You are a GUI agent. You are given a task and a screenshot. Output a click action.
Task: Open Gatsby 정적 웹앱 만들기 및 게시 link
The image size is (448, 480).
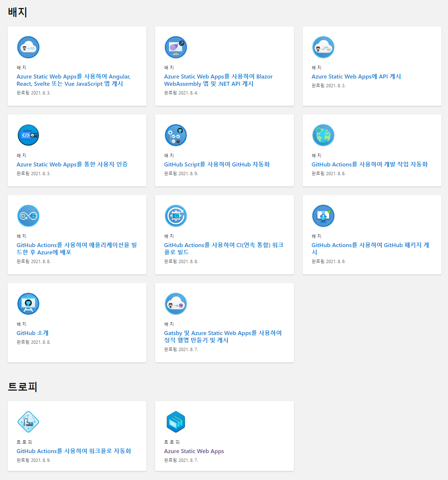223,336
